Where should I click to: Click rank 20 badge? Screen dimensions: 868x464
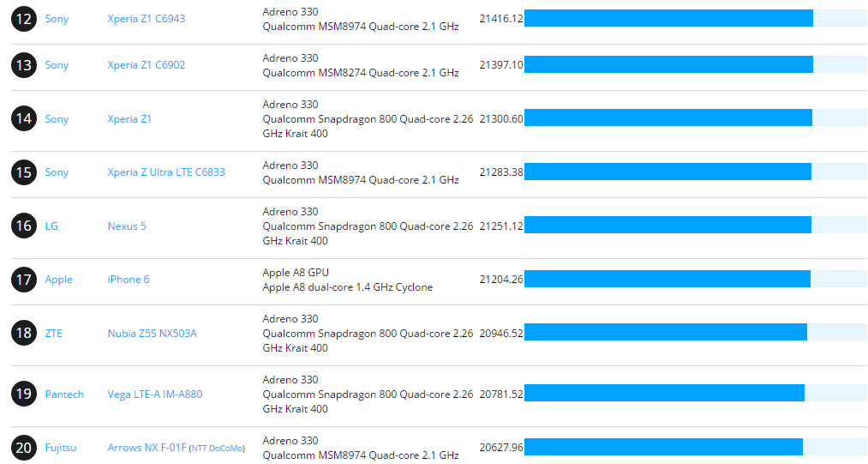coord(24,448)
